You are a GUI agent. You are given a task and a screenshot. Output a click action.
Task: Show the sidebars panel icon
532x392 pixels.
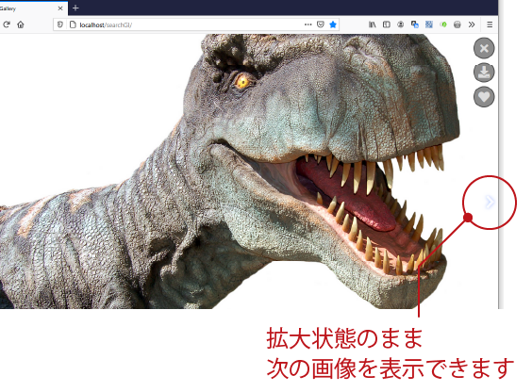[x=386, y=24]
